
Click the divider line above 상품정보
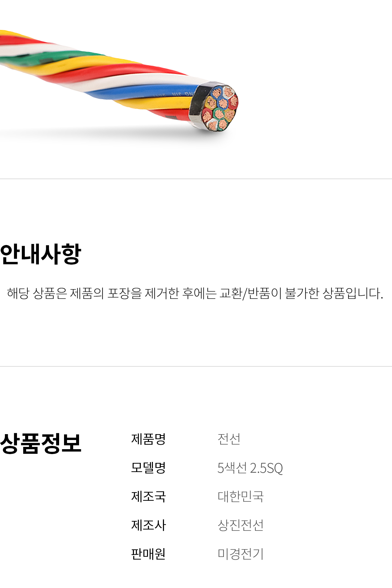tap(196, 366)
